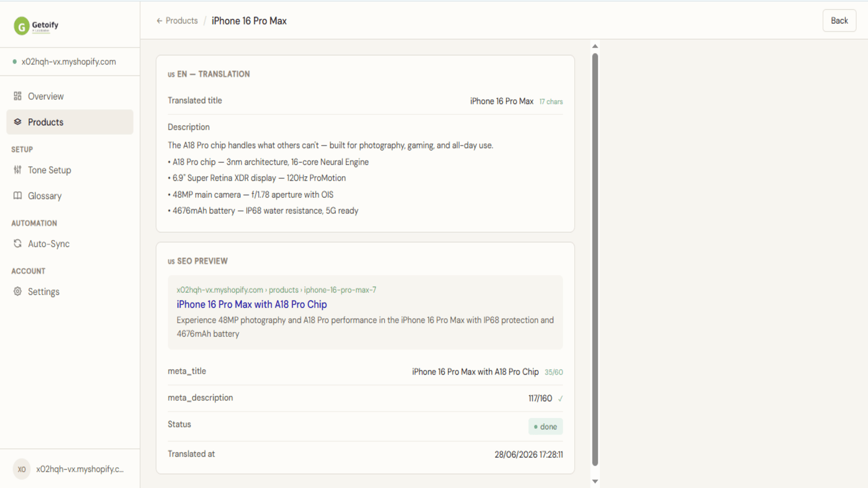This screenshot has width=868, height=488.
Task: Open the Glossary page
Action: tap(69, 196)
